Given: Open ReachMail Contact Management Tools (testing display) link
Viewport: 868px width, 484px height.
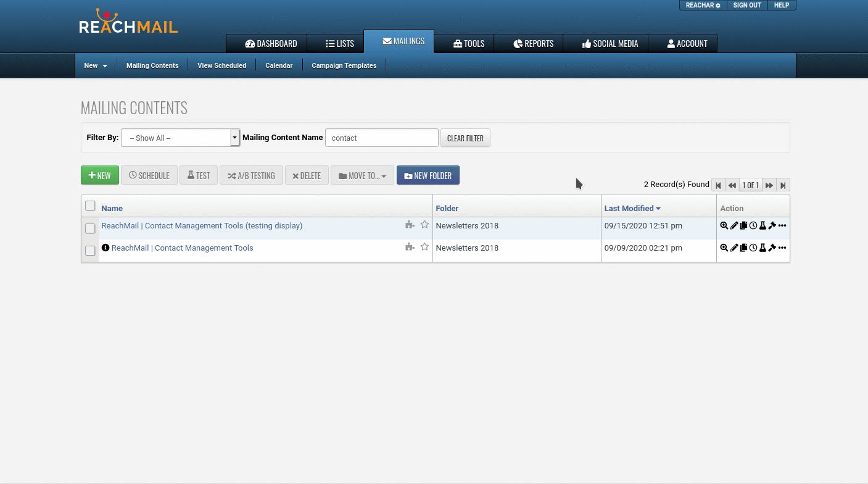Looking at the screenshot, I should coord(202,226).
